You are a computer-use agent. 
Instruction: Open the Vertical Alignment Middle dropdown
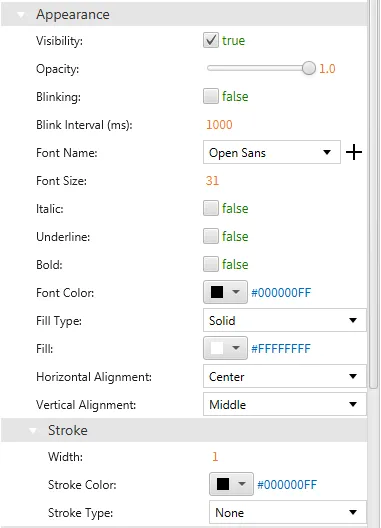click(285, 404)
